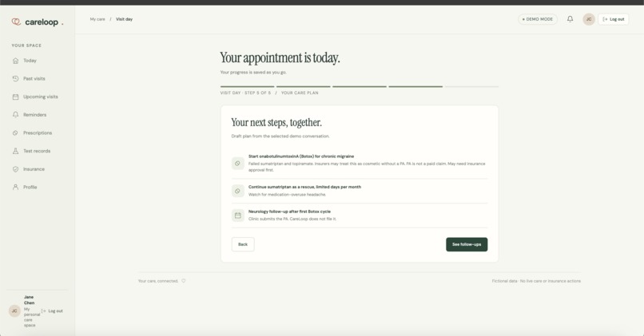Screen dimensions: 644x336
Task: Click the heart icon in footer
Action: [x=184, y=281]
